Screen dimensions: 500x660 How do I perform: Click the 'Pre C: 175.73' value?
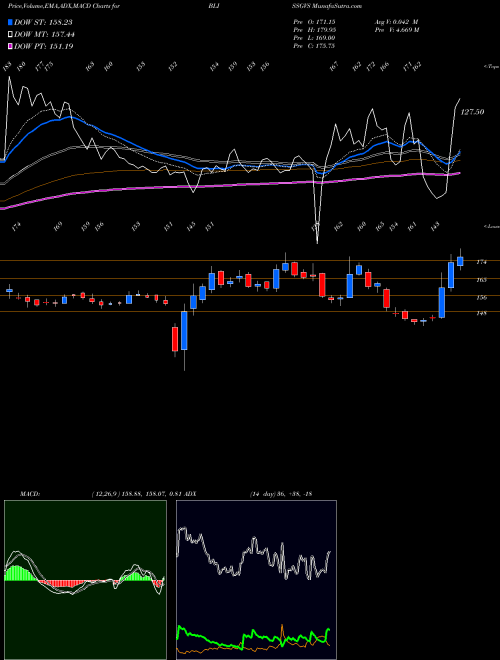[x=314, y=45]
